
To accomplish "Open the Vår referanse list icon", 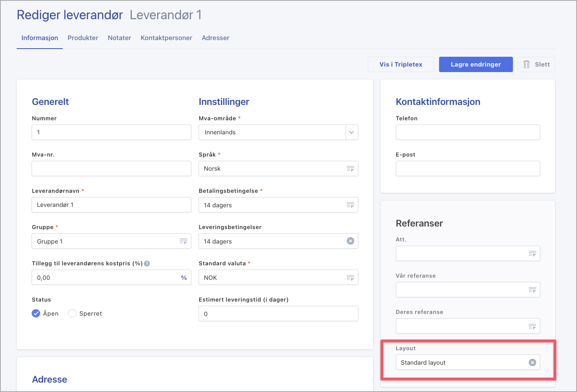I will (x=532, y=290).
